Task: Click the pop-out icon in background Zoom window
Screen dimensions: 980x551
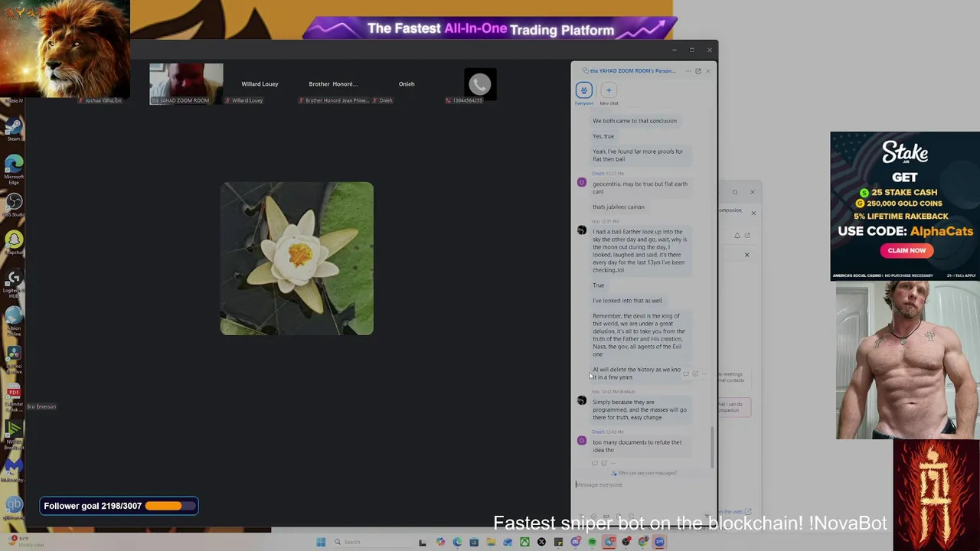Action: [747, 236]
